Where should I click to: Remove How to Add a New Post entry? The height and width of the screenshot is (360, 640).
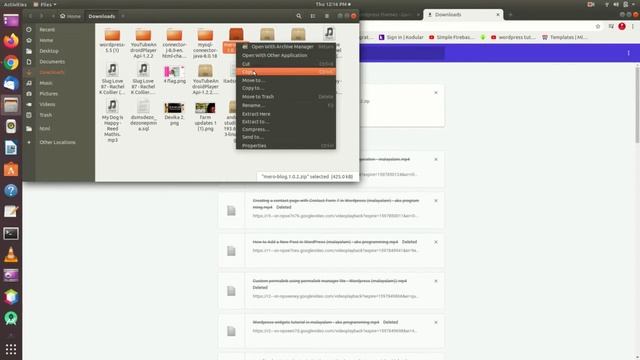(x=436, y=242)
